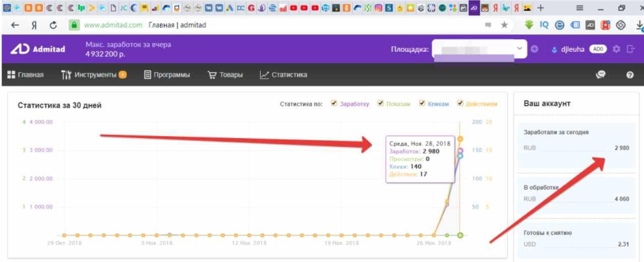The height and width of the screenshot is (262, 644).
Task: Expand the Площадка dropdown list
Action: pyautogui.click(x=520, y=48)
